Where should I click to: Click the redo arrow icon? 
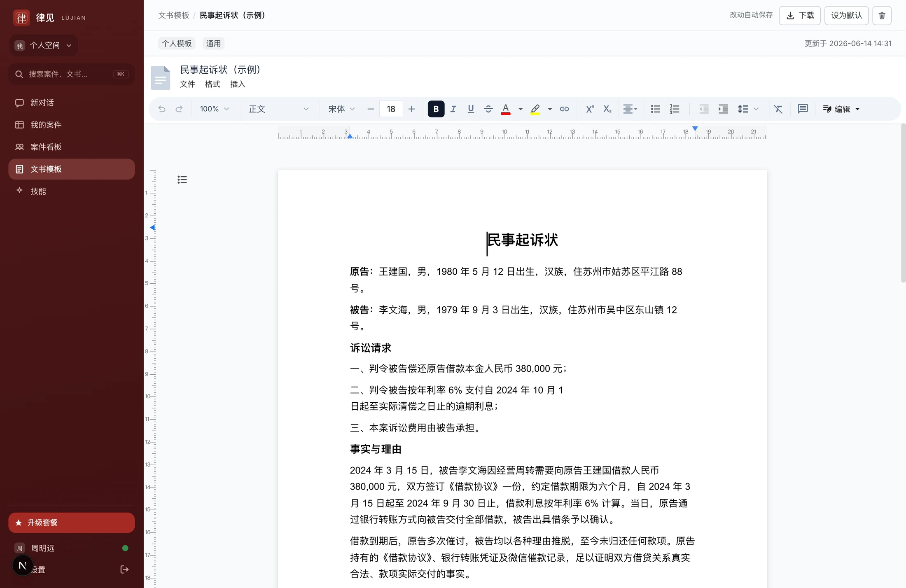click(x=179, y=109)
